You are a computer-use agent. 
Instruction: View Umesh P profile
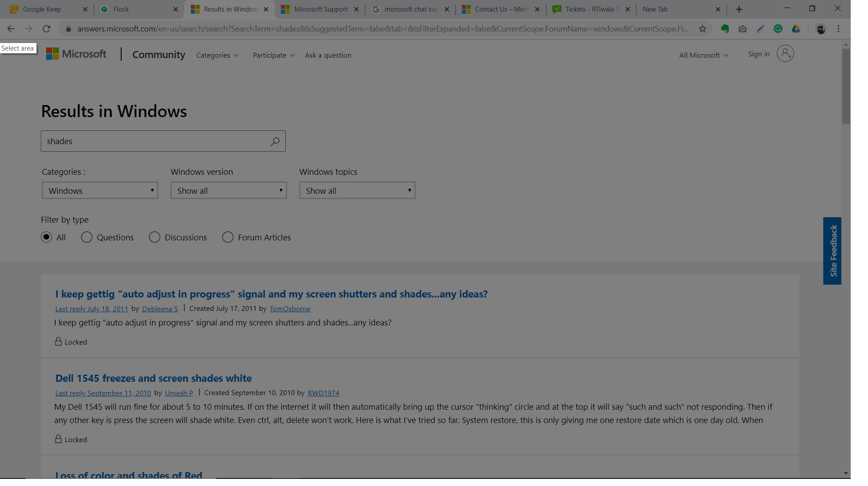[179, 393]
